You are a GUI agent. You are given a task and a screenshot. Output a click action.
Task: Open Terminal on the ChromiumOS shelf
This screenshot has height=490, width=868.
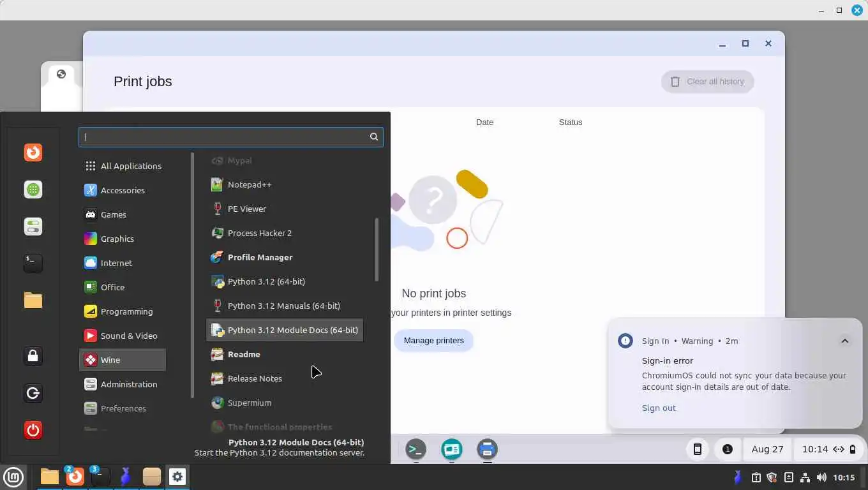click(416, 449)
